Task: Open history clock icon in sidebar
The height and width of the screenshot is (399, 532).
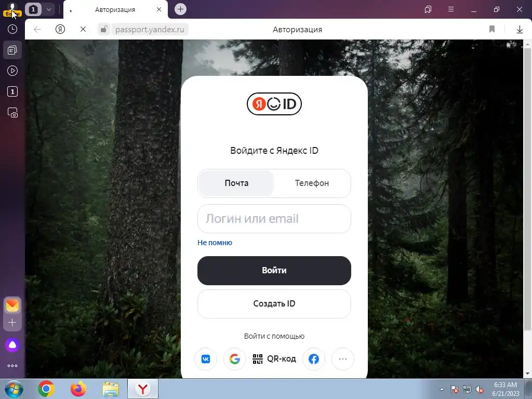Action: coord(12,29)
